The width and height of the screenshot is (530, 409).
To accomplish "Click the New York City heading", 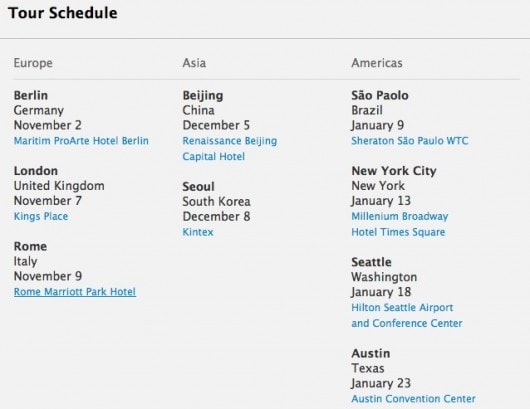I will [x=394, y=171].
